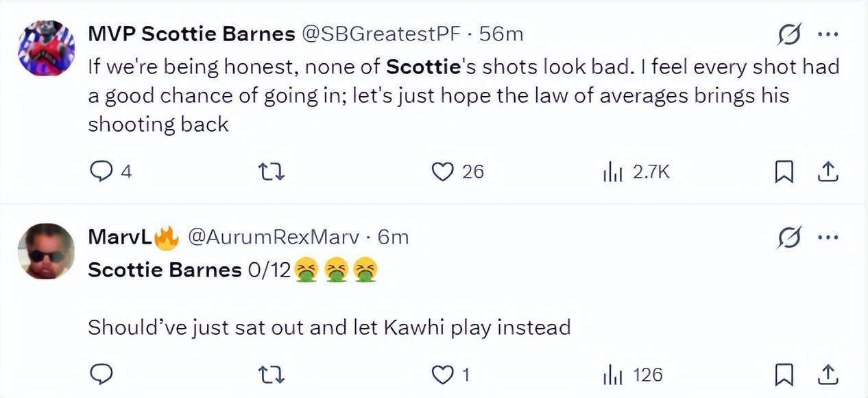Bookmark MarvL's tweet

pyautogui.click(x=784, y=375)
